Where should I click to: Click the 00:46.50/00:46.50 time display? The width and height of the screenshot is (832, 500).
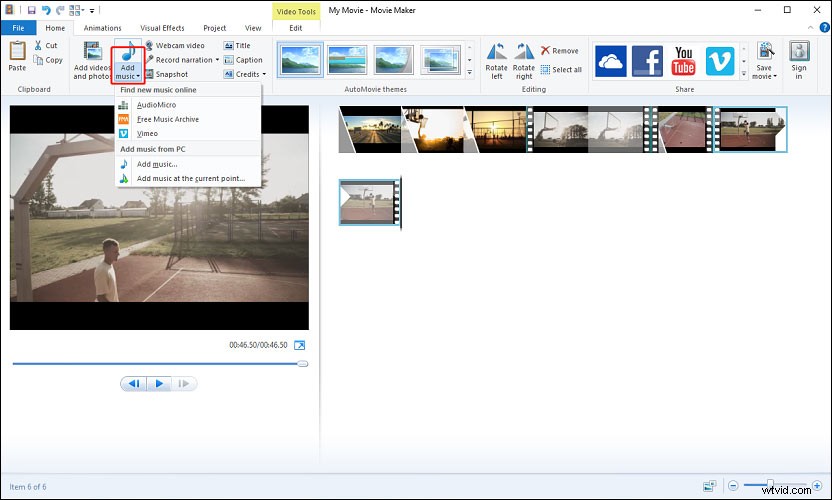(x=258, y=345)
